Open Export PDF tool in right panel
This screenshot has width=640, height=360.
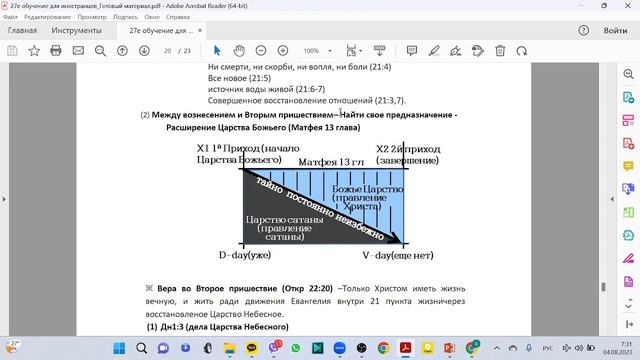pyautogui.click(x=628, y=98)
